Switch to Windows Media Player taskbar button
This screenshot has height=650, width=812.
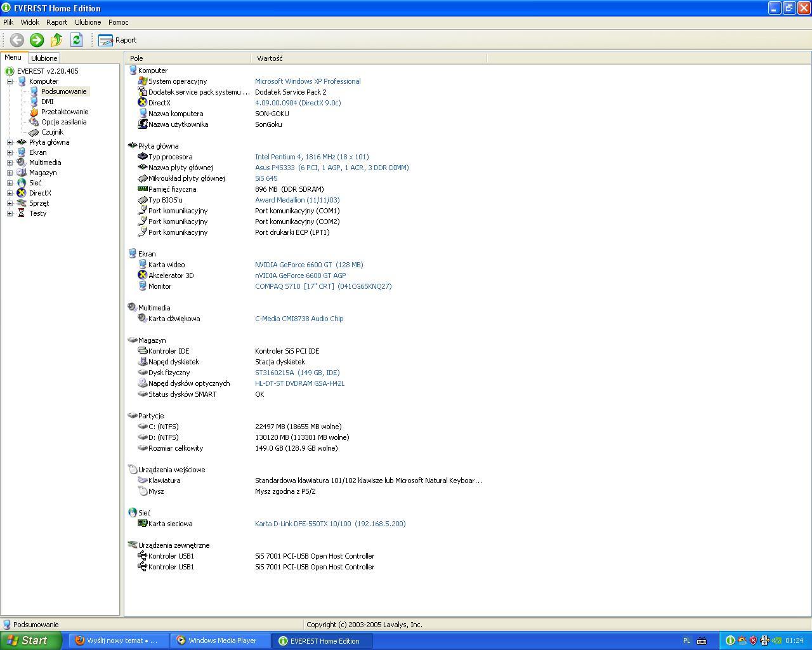coord(221,641)
